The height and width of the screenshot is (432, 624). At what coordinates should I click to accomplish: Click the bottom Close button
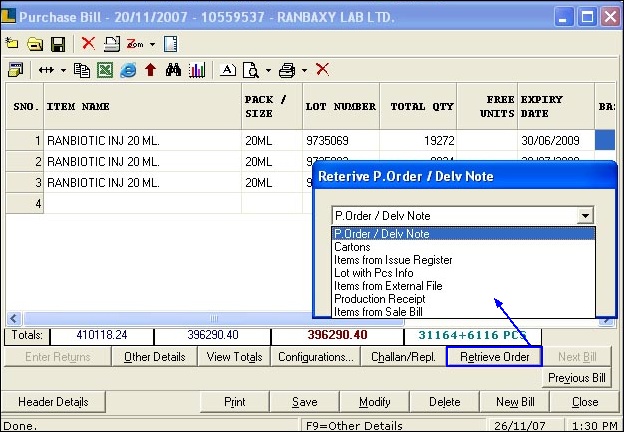[585, 402]
